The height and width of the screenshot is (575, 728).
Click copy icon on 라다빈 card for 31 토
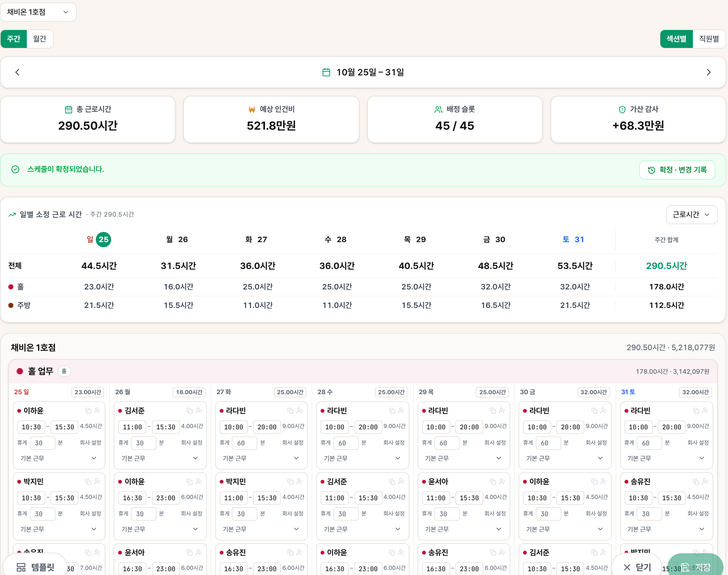pos(696,411)
